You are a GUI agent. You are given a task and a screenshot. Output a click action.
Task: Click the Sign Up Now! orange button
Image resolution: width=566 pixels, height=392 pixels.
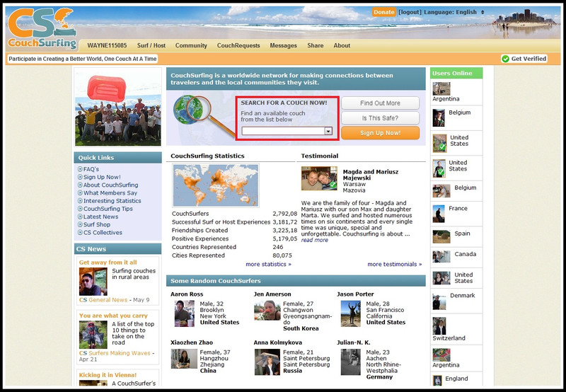(380, 133)
